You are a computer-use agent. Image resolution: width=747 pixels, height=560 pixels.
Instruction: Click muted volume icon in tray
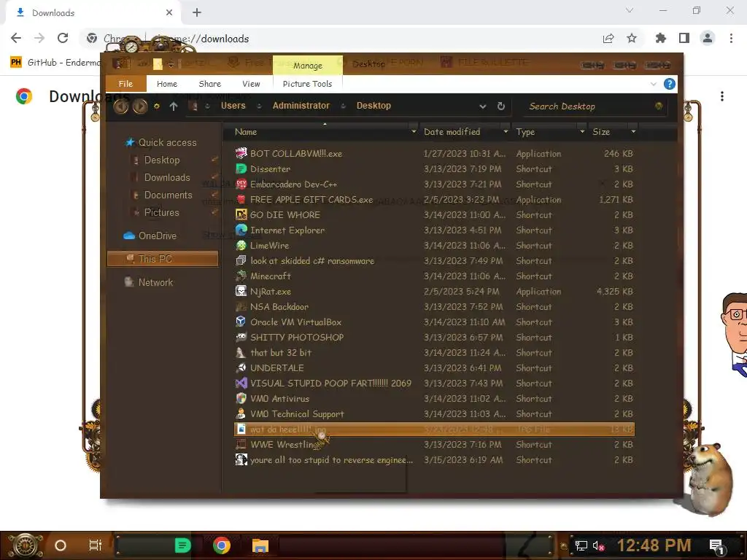point(598,545)
